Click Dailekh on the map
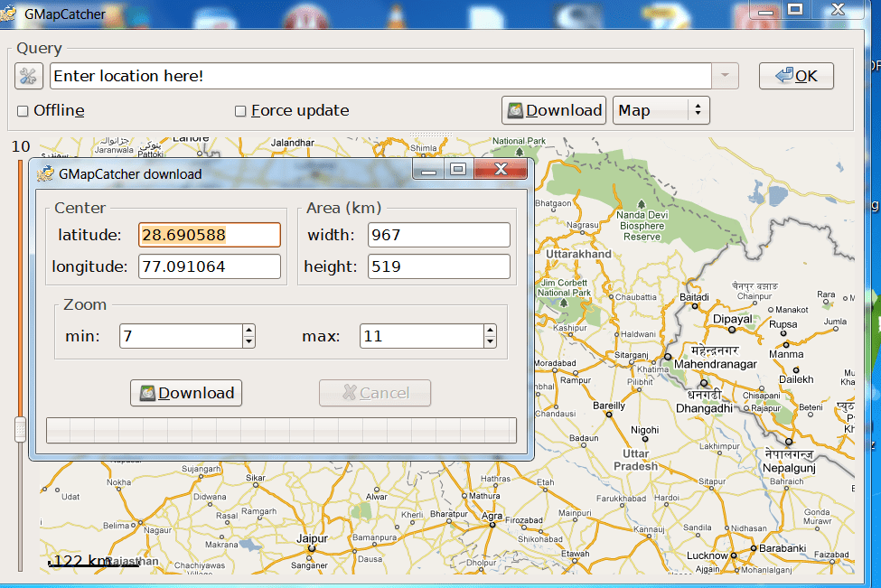Viewport: 881px width, 588px height. (796, 379)
